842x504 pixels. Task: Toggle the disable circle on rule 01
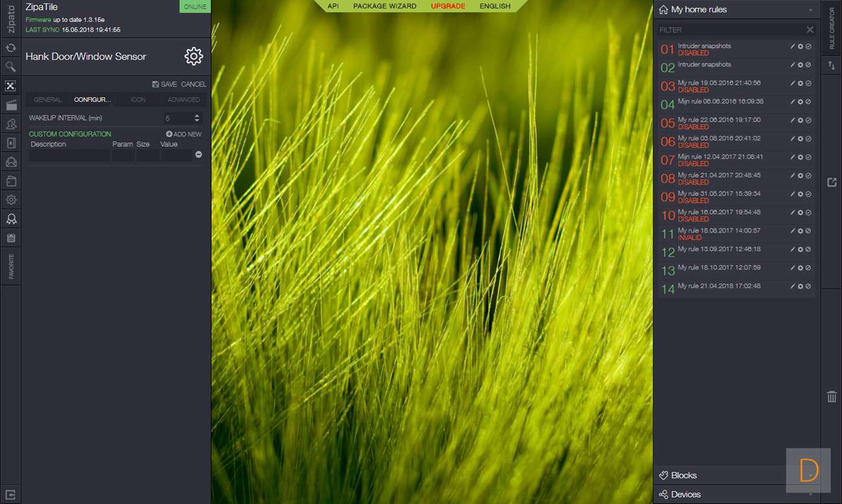coord(809,47)
